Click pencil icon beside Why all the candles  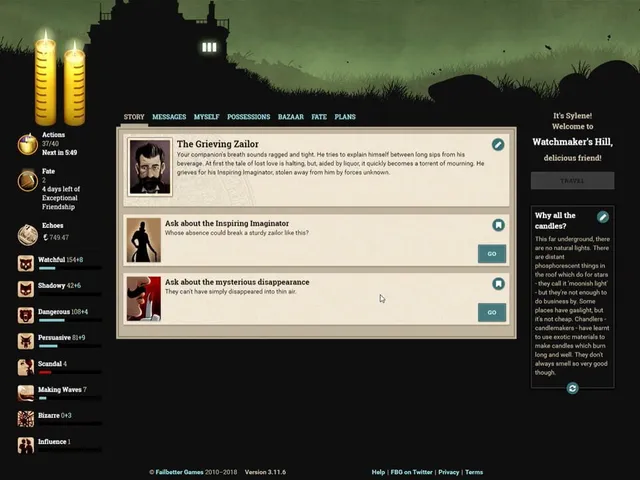(603, 217)
